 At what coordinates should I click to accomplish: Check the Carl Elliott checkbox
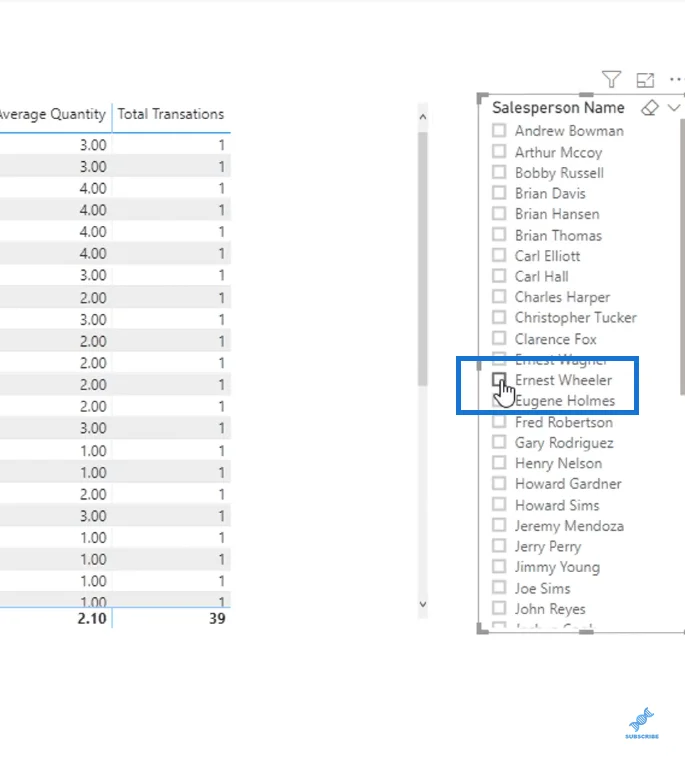[499, 255]
